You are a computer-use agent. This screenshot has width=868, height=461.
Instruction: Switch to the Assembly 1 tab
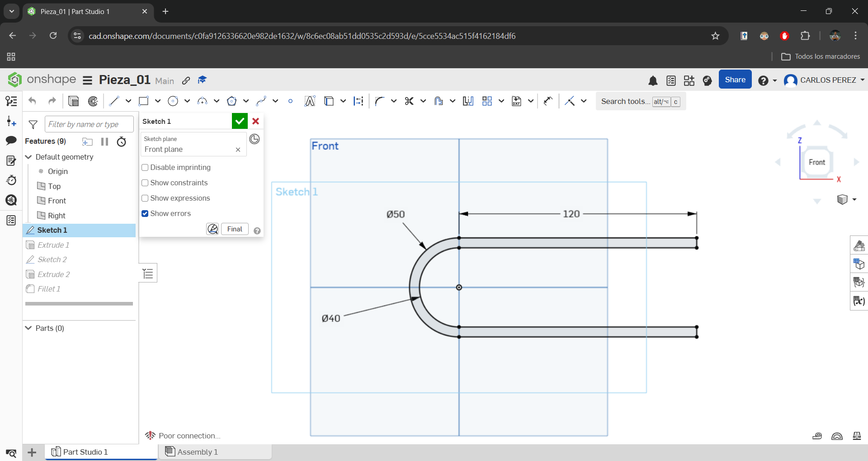pyautogui.click(x=197, y=452)
